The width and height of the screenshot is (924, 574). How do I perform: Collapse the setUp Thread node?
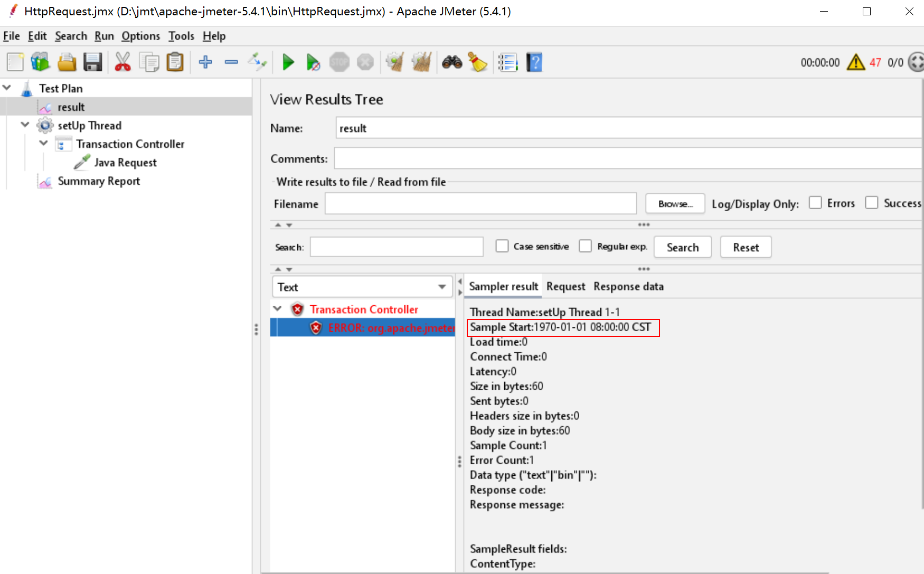[x=25, y=125]
